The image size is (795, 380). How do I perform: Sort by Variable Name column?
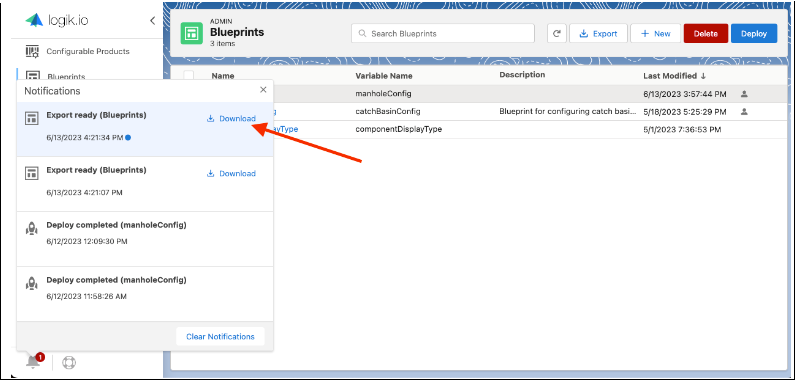coord(384,76)
